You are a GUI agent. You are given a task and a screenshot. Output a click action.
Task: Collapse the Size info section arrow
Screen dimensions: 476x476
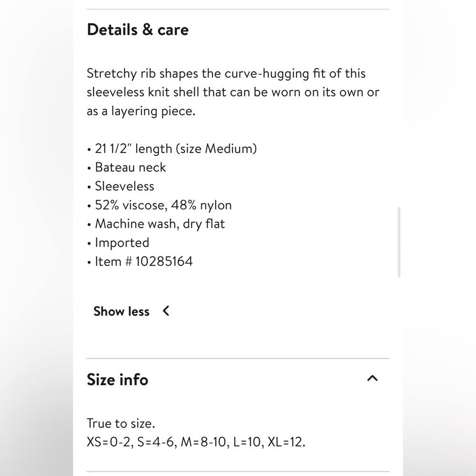coord(373,378)
